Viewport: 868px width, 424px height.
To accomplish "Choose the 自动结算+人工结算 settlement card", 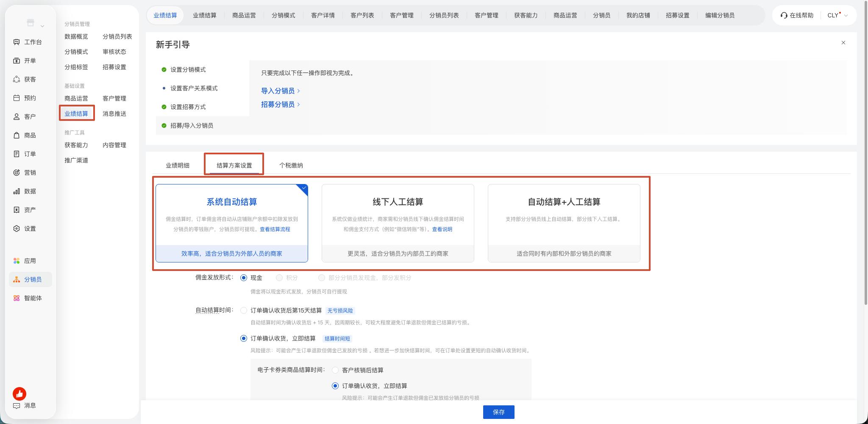I will click(x=564, y=223).
